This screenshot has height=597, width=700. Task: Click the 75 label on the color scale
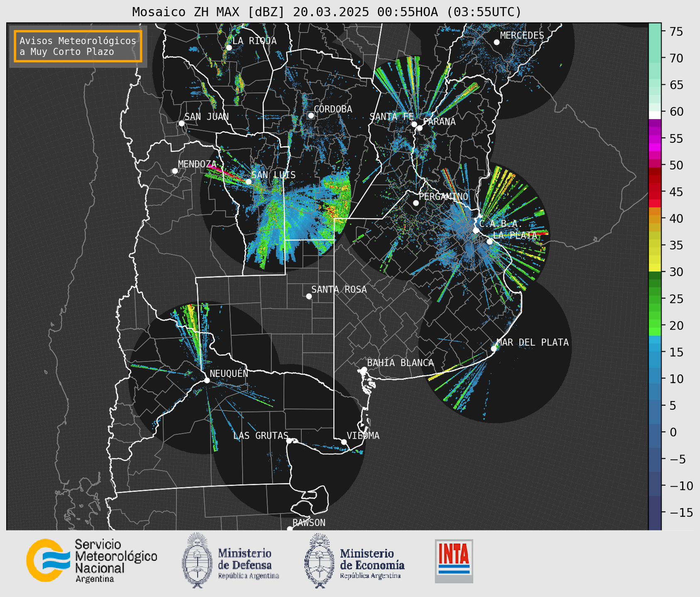(676, 32)
